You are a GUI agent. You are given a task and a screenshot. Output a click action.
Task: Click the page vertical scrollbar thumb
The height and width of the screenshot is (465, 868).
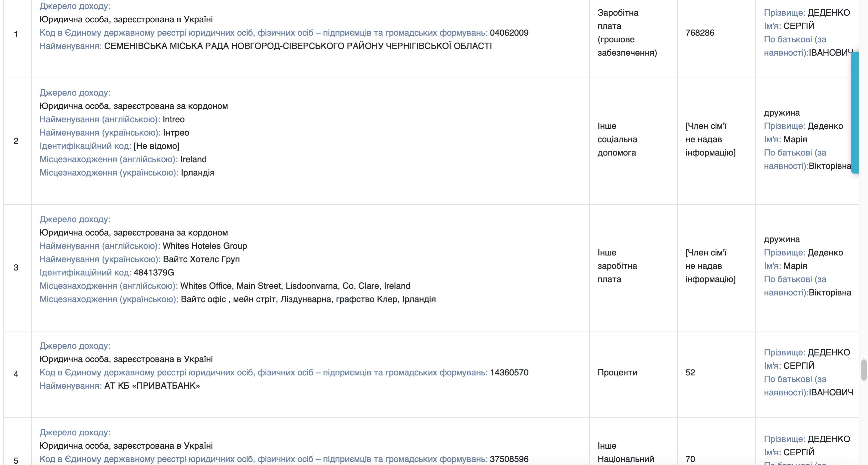tap(864, 370)
